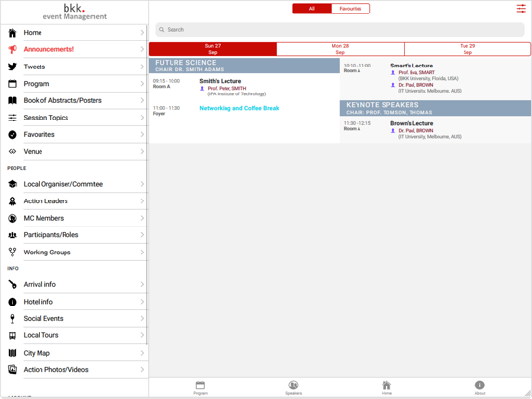Viewport: 532px width, 399px height.
Task: Click the Venue icon in sidebar
Action: (x=13, y=151)
